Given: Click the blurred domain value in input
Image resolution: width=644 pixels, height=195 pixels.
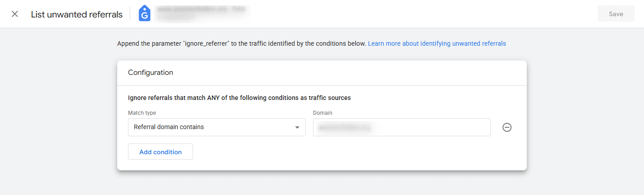Looking at the screenshot, I should point(344,127).
